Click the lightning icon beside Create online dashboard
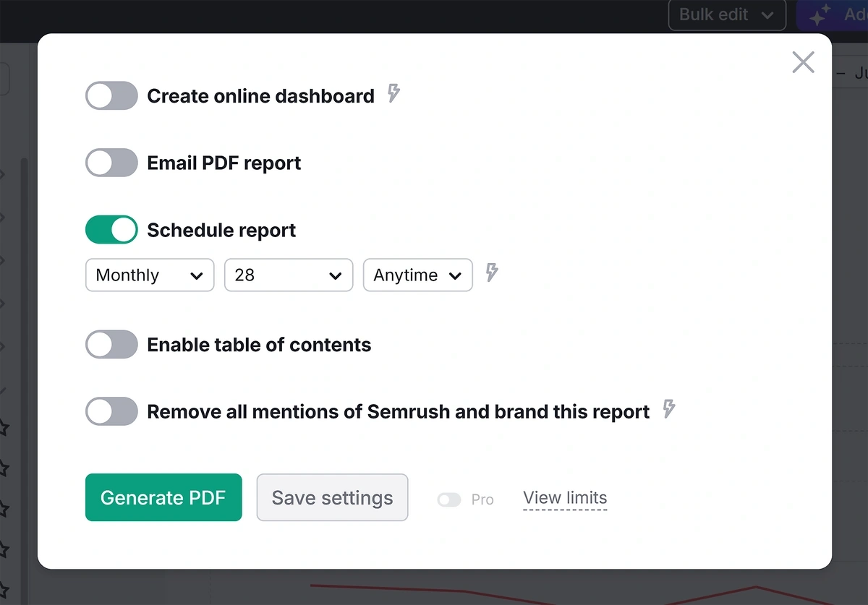This screenshot has height=605, width=868. tap(393, 94)
